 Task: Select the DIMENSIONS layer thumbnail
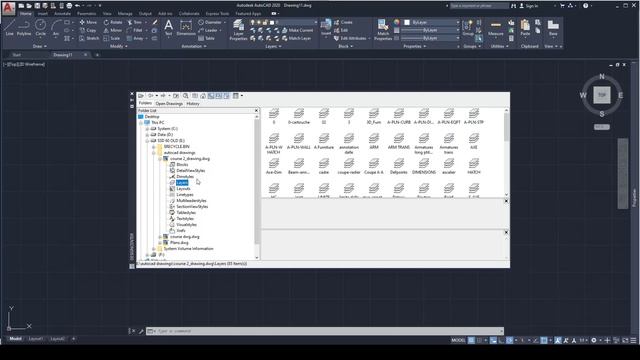(x=424, y=167)
